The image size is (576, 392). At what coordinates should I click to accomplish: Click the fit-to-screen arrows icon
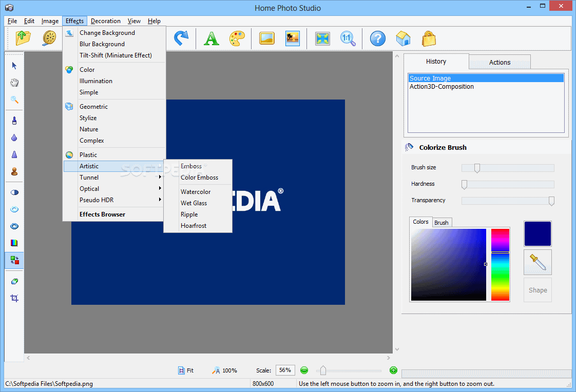pyautogui.click(x=322, y=38)
